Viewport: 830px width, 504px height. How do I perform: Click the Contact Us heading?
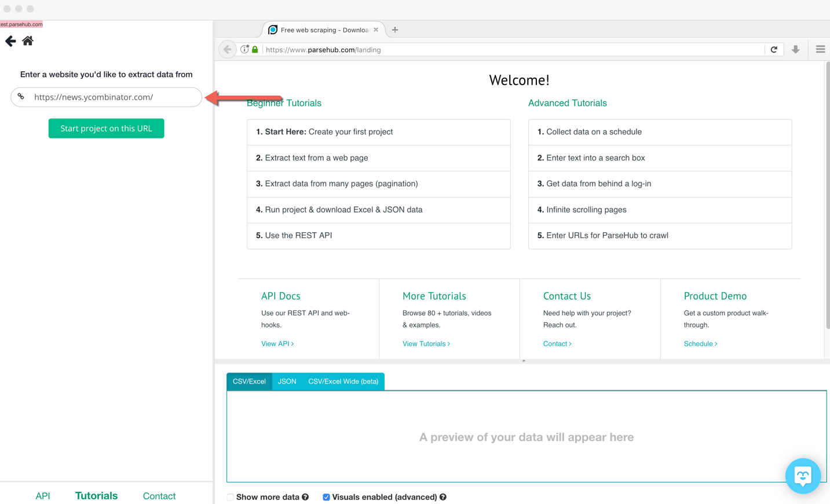(x=567, y=296)
